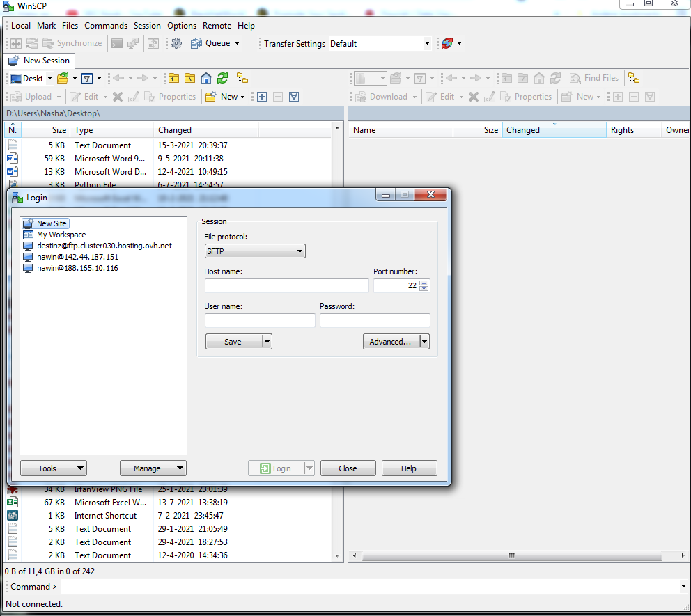This screenshot has width=691, height=616.
Task: Open Properties in the local toolbar
Action: pyautogui.click(x=170, y=97)
